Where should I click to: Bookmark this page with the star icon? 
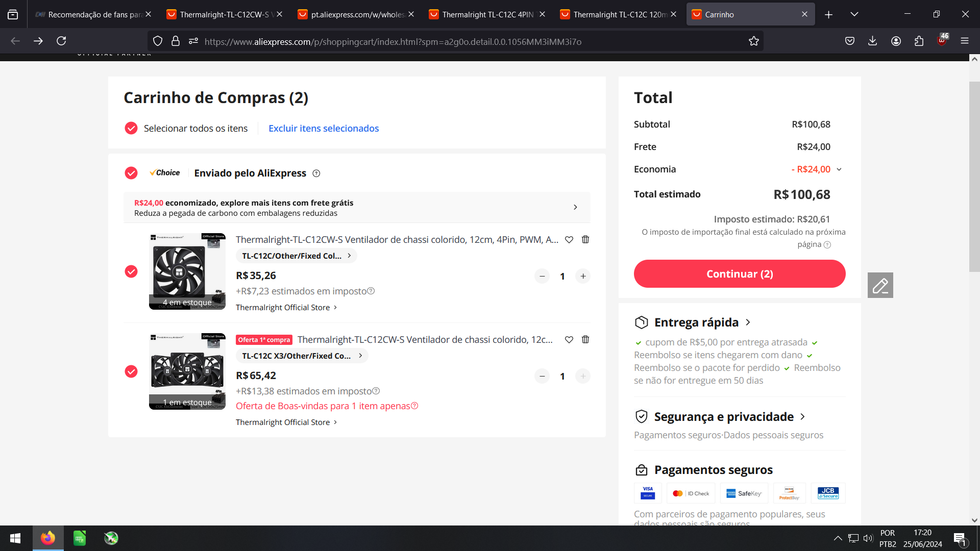[754, 41]
